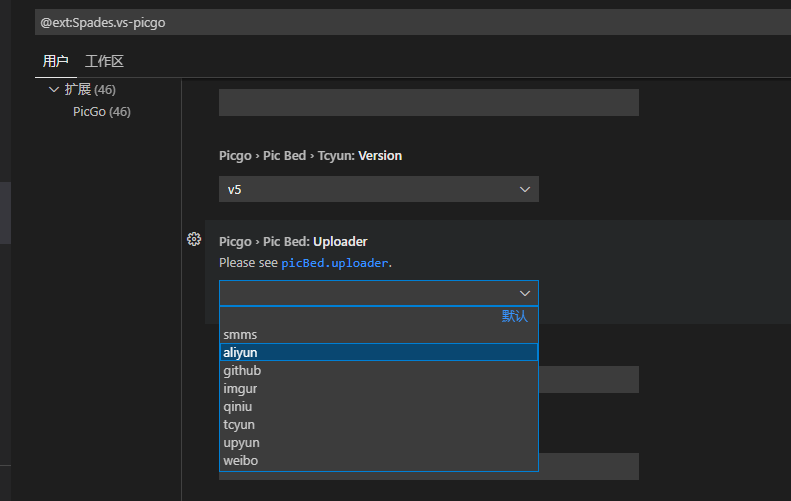Click the Uploader dropdown chevron arrow
Screen dimensions: 791x501
[x=525, y=293]
